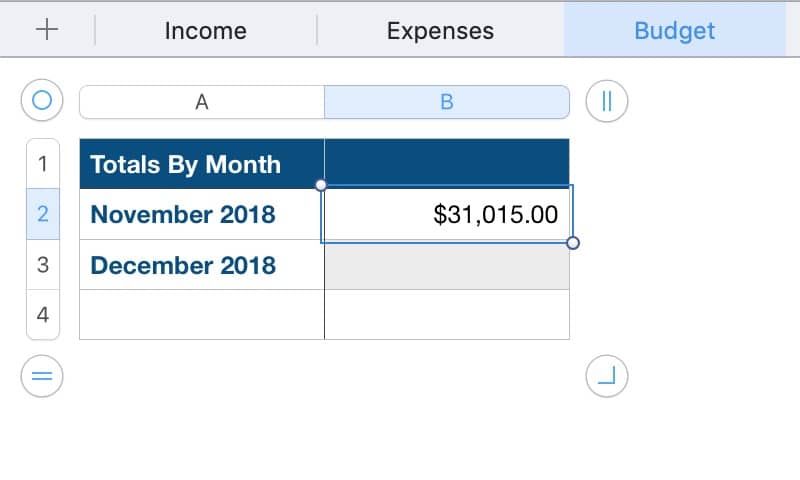Select the Budget sheet tab
This screenshot has height=480, width=800.
(675, 30)
